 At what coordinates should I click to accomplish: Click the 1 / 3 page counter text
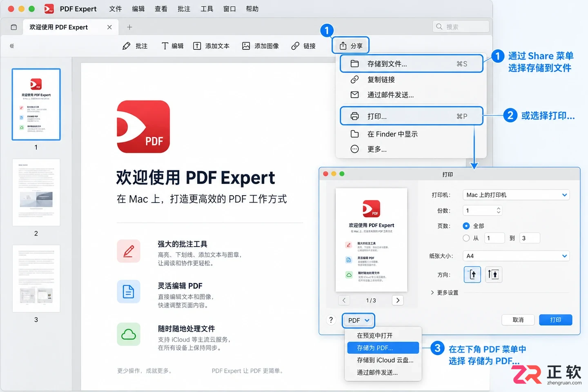pos(371,301)
